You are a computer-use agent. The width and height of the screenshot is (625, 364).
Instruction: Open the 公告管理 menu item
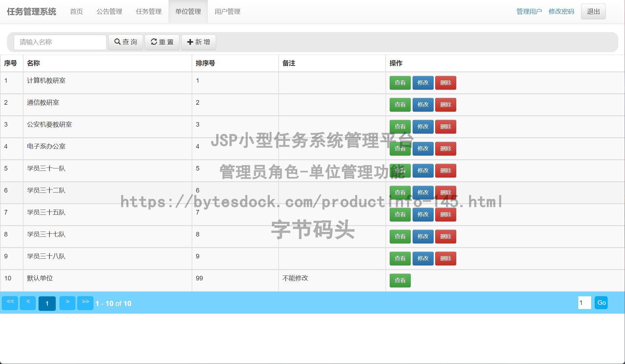click(109, 12)
